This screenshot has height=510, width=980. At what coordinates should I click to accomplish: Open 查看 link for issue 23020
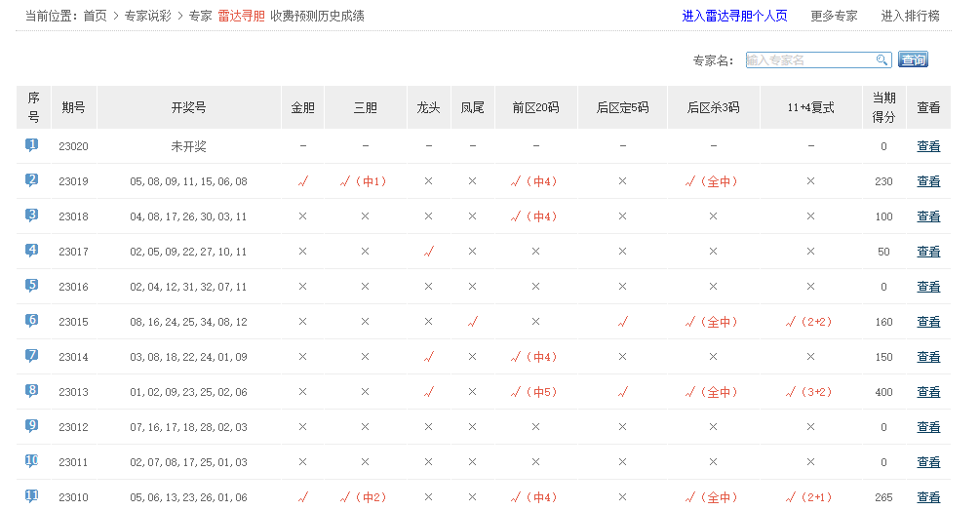click(928, 146)
